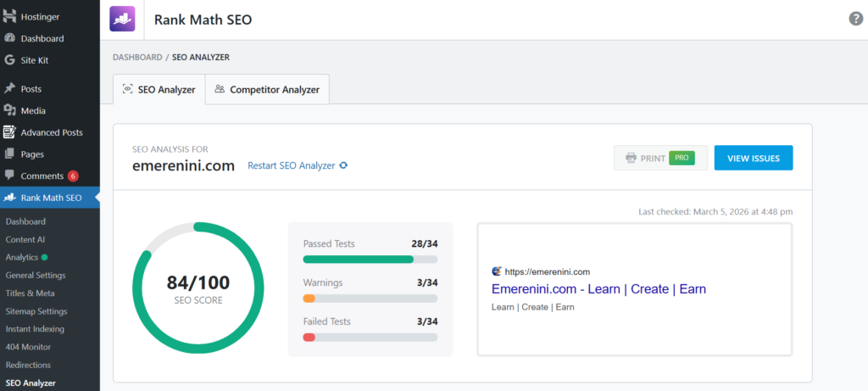Screen dimensions: 868x391
Task: Click the Dashboard gauge icon in sidebar
Action: (8, 39)
